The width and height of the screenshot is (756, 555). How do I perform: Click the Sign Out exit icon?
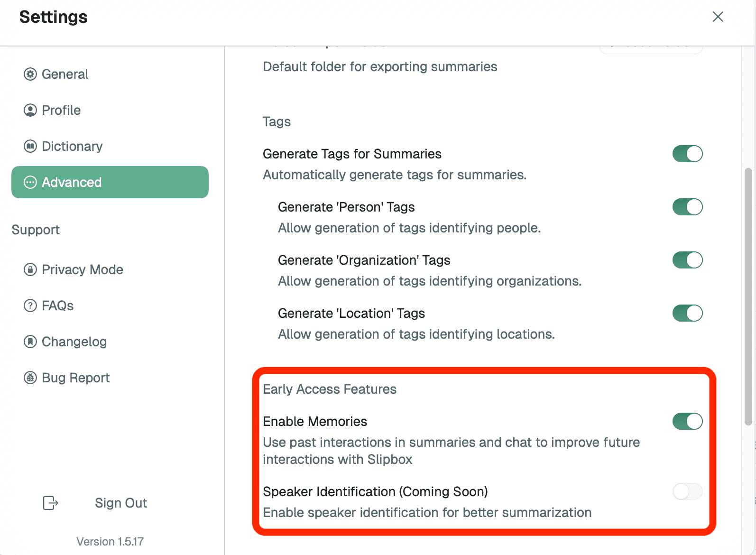[49, 503]
